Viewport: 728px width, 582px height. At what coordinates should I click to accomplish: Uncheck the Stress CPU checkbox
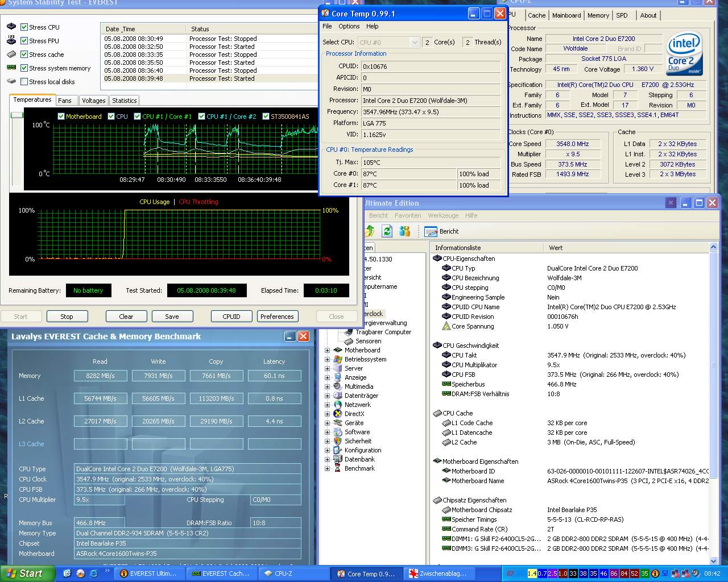pyautogui.click(x=24, y=27)
